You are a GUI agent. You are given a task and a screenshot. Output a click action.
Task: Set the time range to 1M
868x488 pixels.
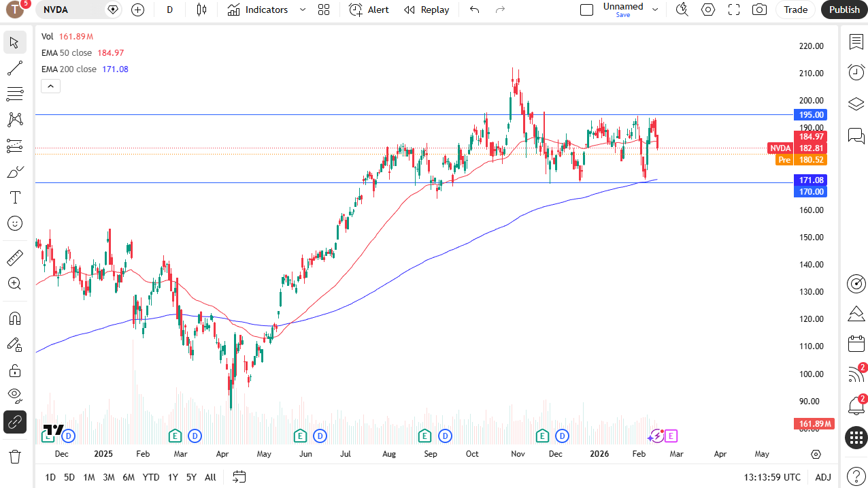click(89, 477)
